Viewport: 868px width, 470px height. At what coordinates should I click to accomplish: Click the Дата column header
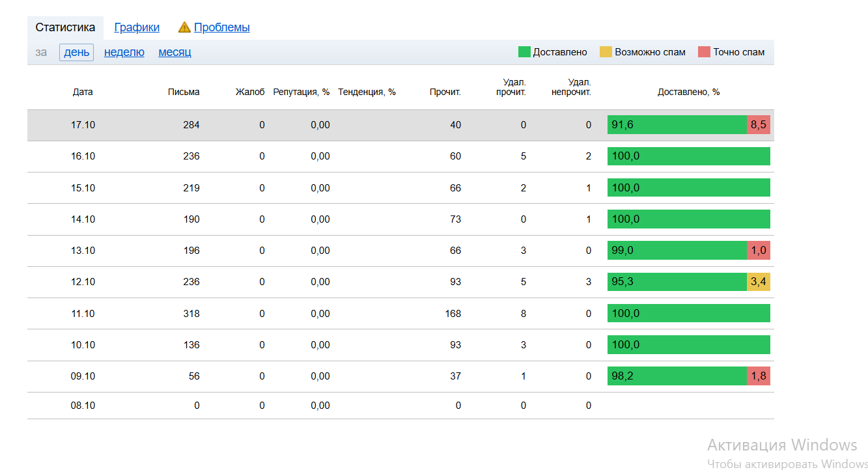point(83,92)
